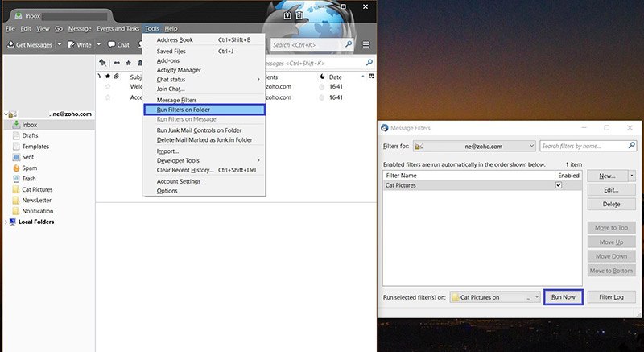Viewport: 644px width, 352px height.
Task: Open the Filter Log
Action: [611, 297]
